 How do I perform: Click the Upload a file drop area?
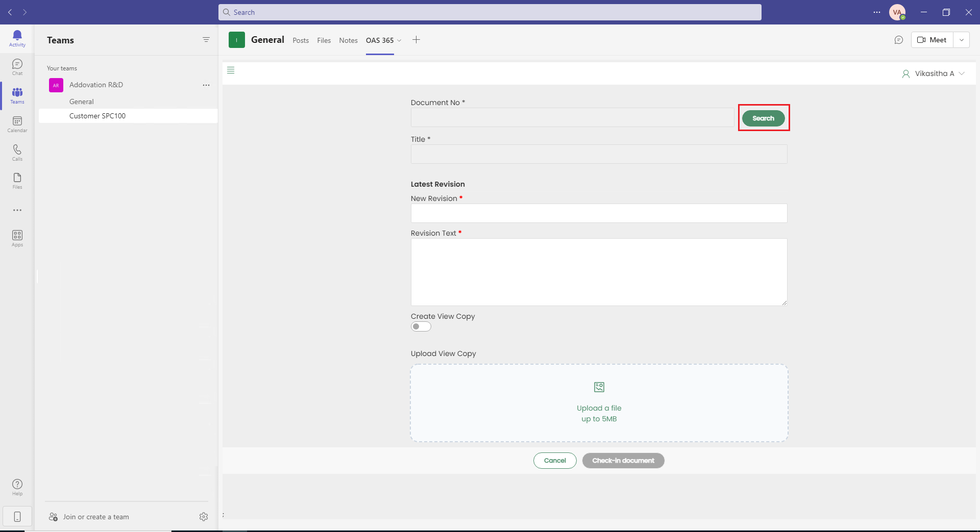point(599,402)
